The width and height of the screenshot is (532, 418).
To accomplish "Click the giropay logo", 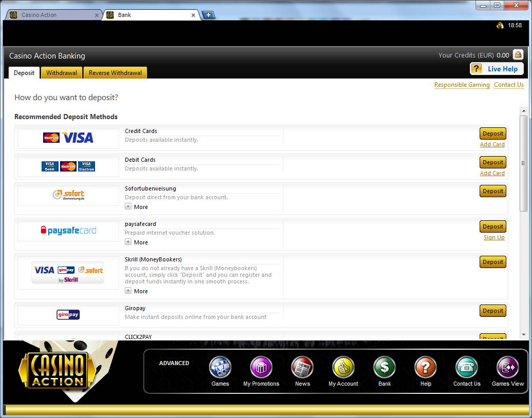I will [x=68, y=314].
